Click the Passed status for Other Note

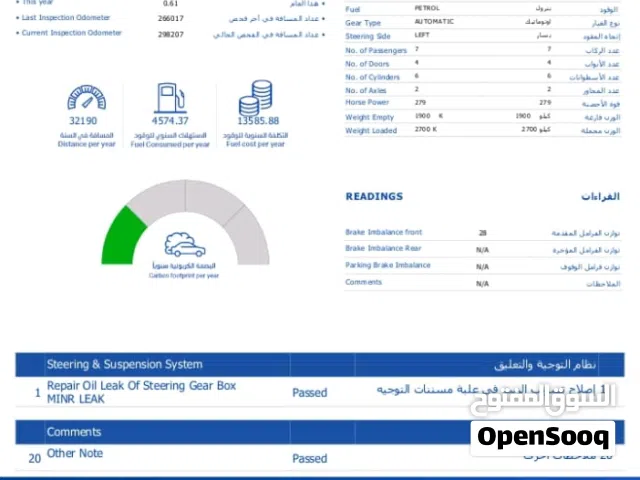click(x=310, y=458)
